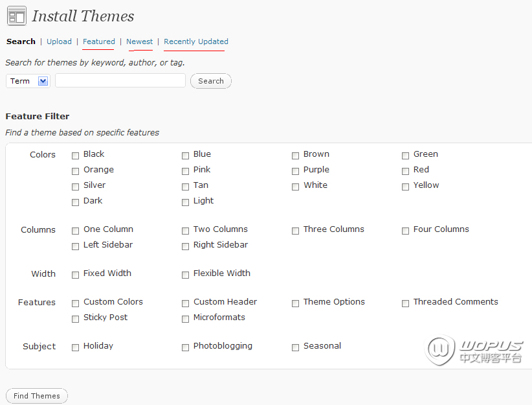Screen dimensions: 532x405
Task: Enable the Black color checkbox
Action: click(x=76, y=156)
